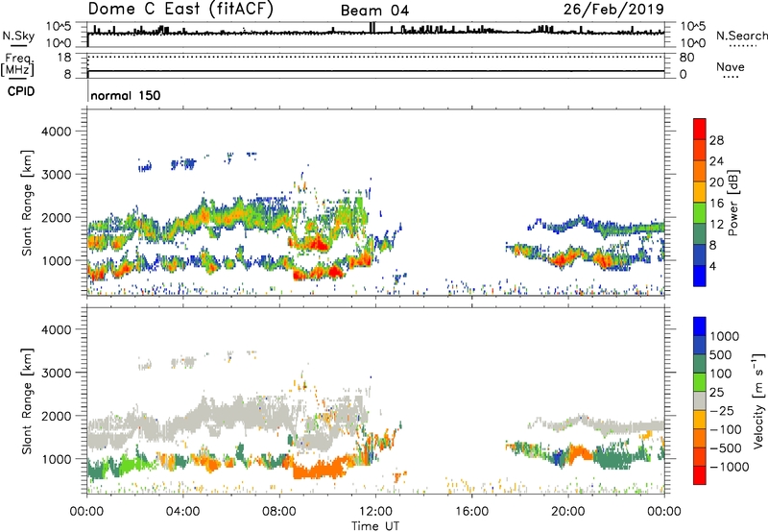This screenshot has width=768, height=532.
Task: Click the "-1000" velocity colorbar label
Action: [x=729, y=467]
